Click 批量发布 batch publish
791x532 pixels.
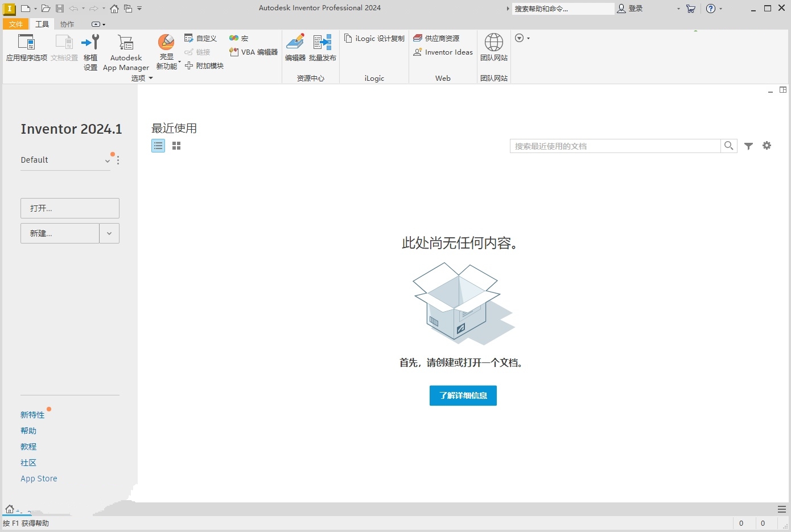click(x=322, y=48)
